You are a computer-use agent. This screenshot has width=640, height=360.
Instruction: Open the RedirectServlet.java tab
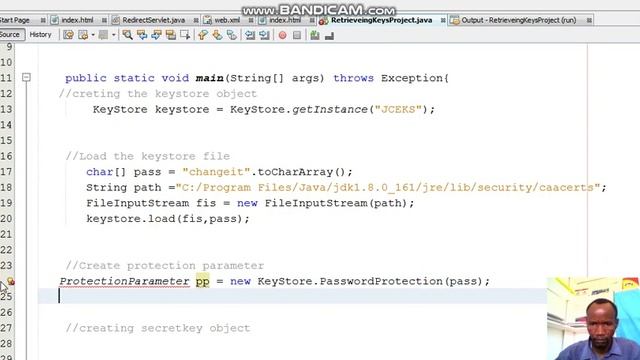click(x=153, y=20)
